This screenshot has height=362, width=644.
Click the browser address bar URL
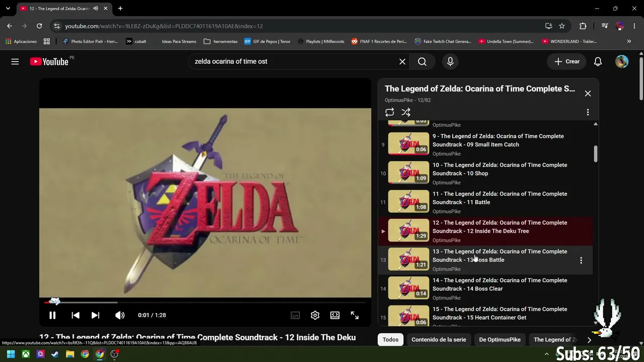[x=164, y=26]
